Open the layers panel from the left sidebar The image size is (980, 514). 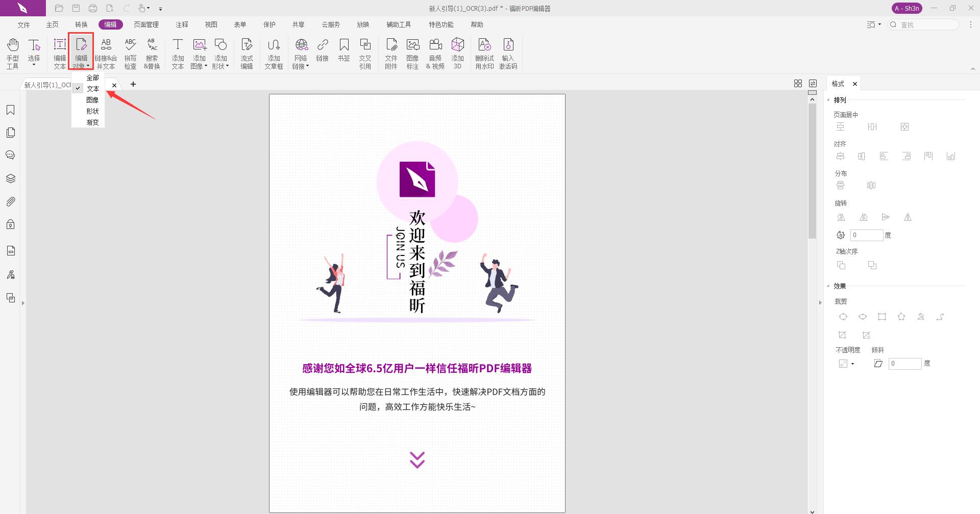tap(11, 178)
